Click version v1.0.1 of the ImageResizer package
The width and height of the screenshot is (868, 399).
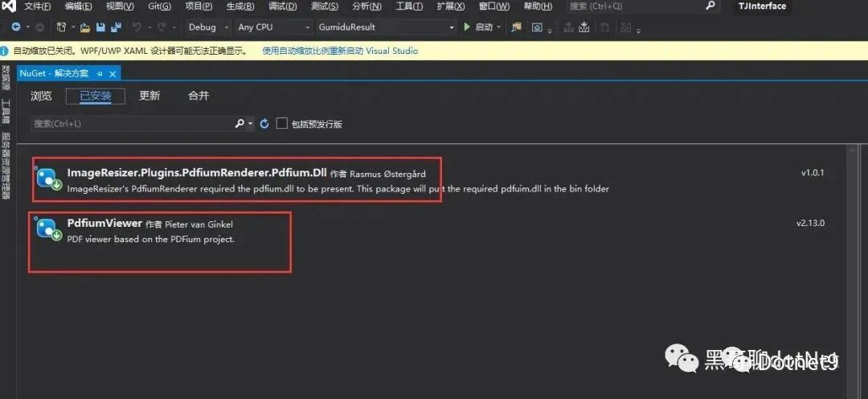click(813, 173)
